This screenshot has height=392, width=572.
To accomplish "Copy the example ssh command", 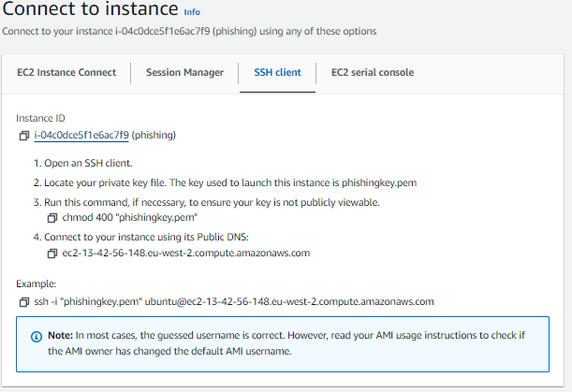I will coord(23,302).
